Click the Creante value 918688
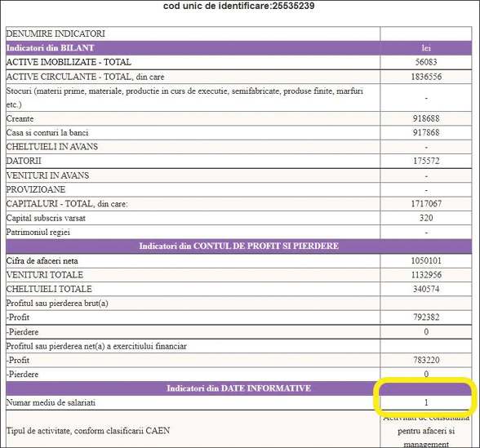480x448 pixels. tap(426, 118)
